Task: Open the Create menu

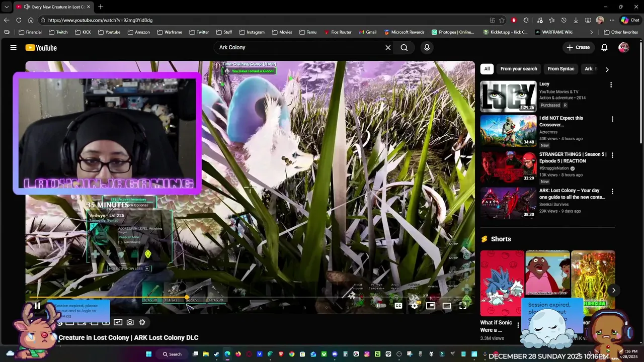Action: (x=578, y=47)
